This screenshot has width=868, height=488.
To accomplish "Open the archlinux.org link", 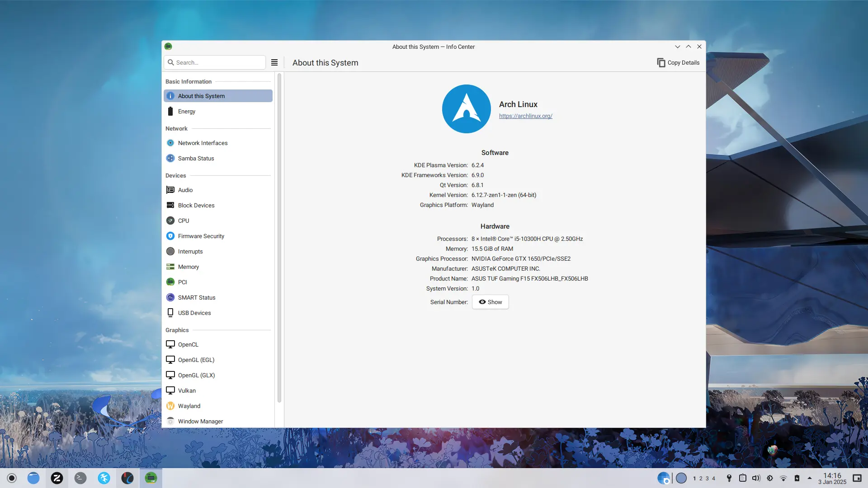I will [x=526, y=116].
